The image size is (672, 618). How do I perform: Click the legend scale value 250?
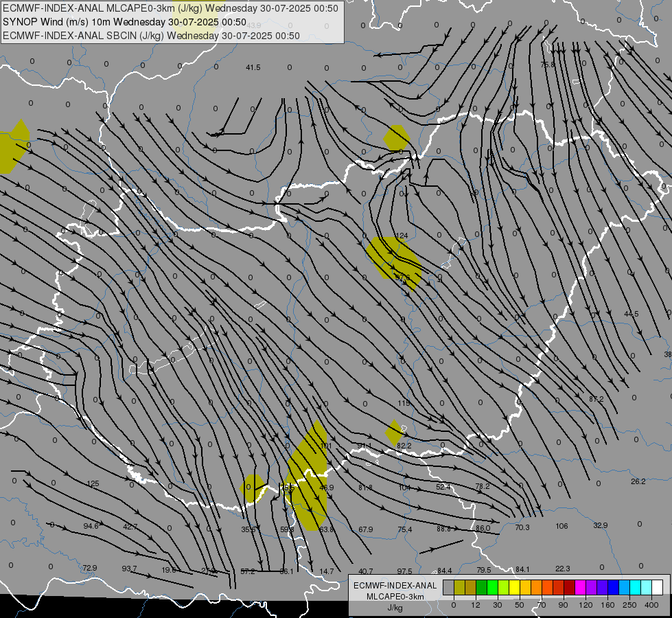629,605
